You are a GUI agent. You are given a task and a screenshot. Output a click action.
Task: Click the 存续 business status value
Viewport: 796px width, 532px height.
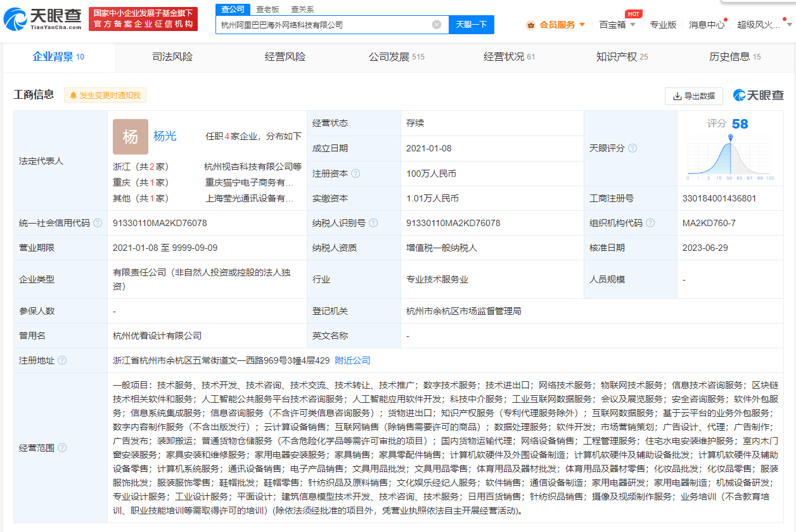coord(415,123)
